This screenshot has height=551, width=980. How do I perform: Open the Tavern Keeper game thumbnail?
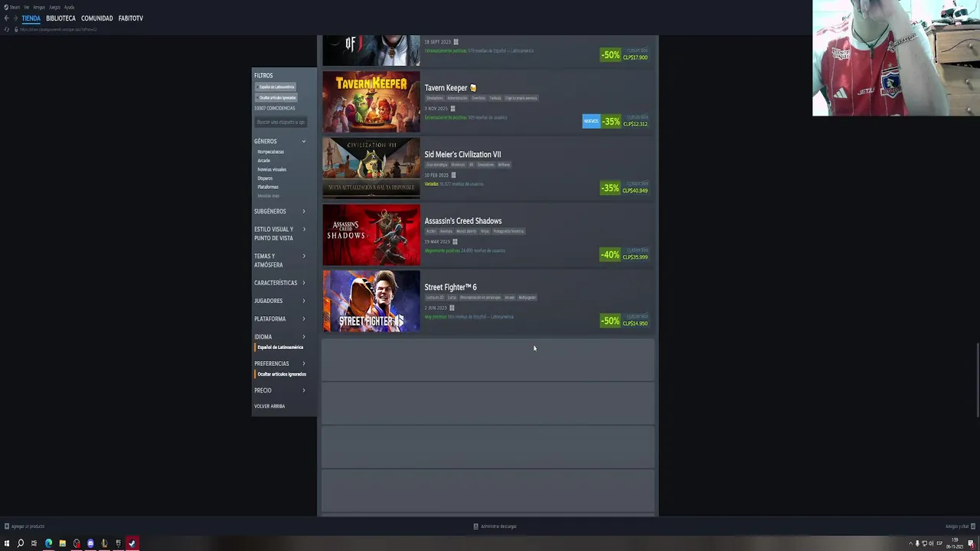(x=371, y=102)
